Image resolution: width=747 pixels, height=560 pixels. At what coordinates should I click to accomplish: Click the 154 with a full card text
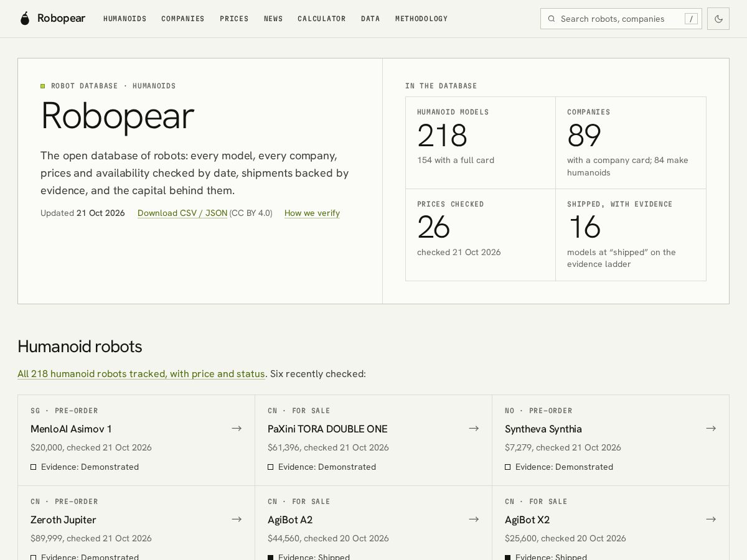click(x=456, y=160)
